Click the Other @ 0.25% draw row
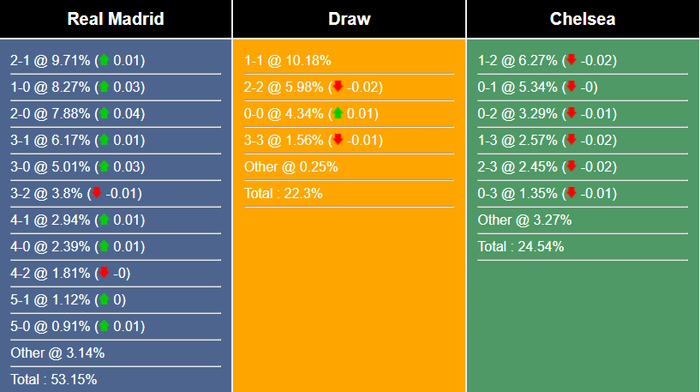Viewport: 700px width, 392px height. (349, 167)
